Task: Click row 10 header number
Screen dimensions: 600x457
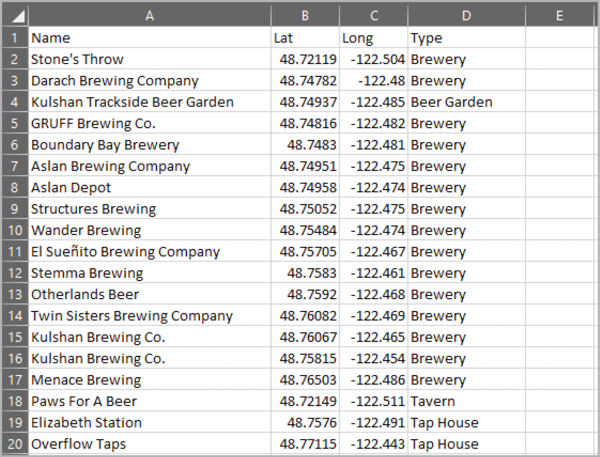Action: pyautogui.click(x=15, y=230)
